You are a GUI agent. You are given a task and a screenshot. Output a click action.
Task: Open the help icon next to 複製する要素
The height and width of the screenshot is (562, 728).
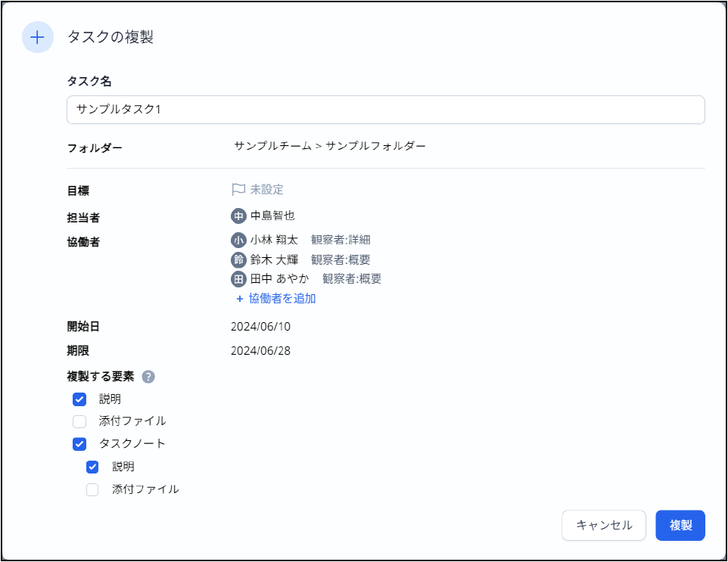coord(148,377)
